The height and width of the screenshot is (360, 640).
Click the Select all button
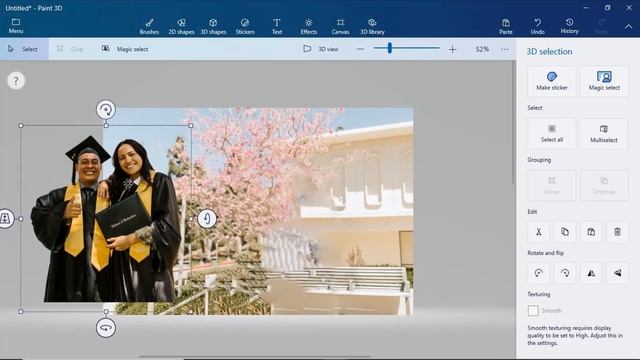click(552, 133)
